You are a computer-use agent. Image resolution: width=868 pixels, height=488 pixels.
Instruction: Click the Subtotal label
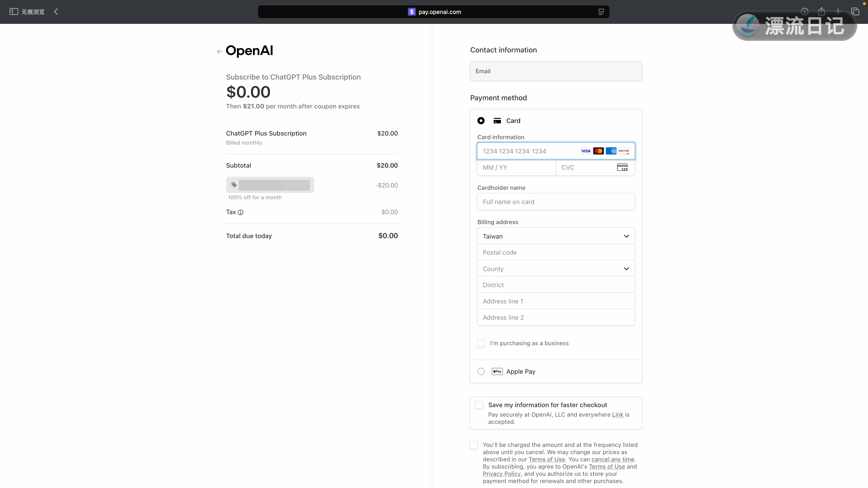click(238, 166)
